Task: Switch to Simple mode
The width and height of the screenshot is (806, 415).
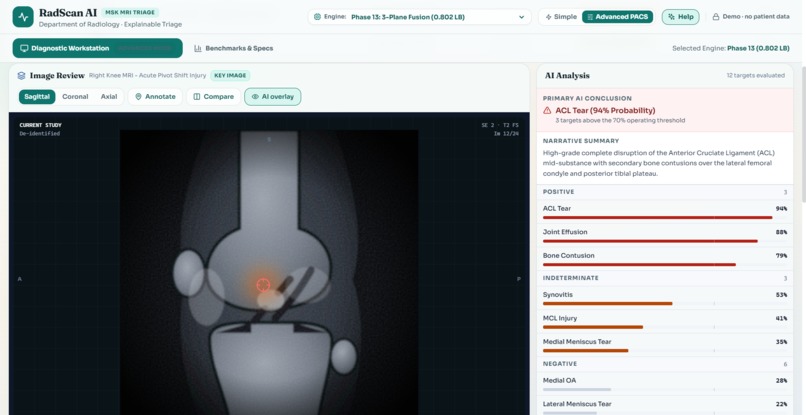Action: tap(561, 17)
